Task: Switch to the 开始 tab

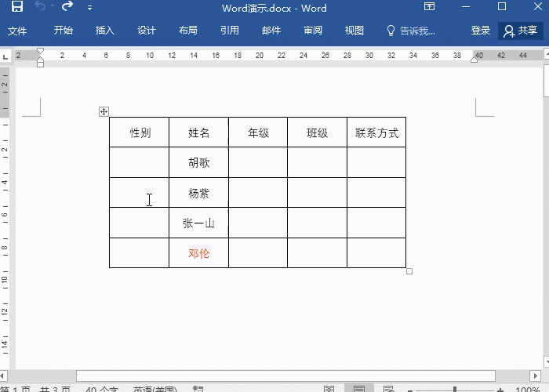Action: [64, 31]
